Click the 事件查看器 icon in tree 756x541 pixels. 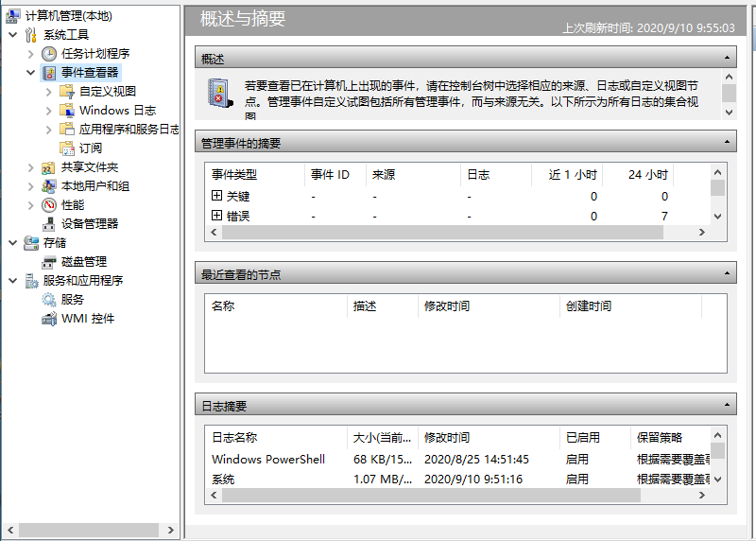tap(49, 73)
